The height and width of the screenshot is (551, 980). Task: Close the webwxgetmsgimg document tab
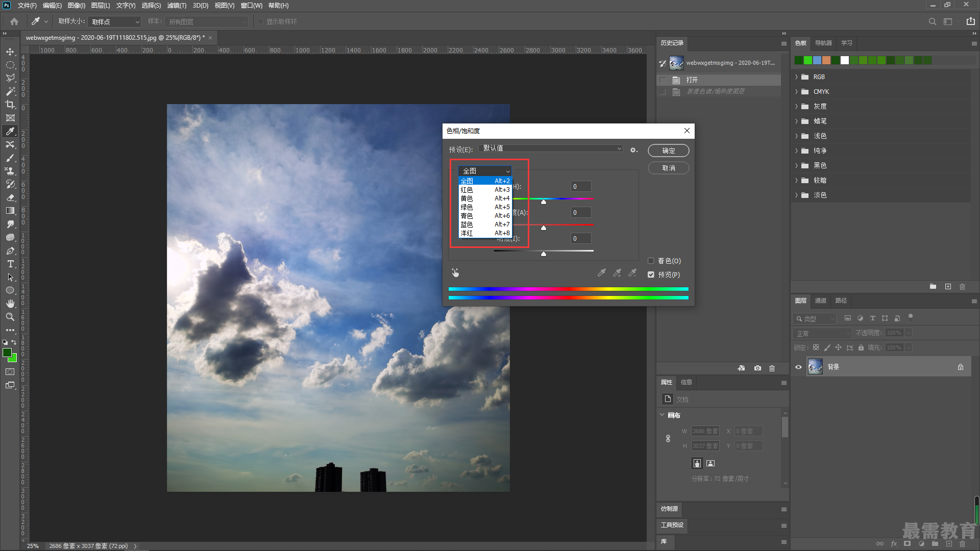pyautogui.click(x=210, y=38)
